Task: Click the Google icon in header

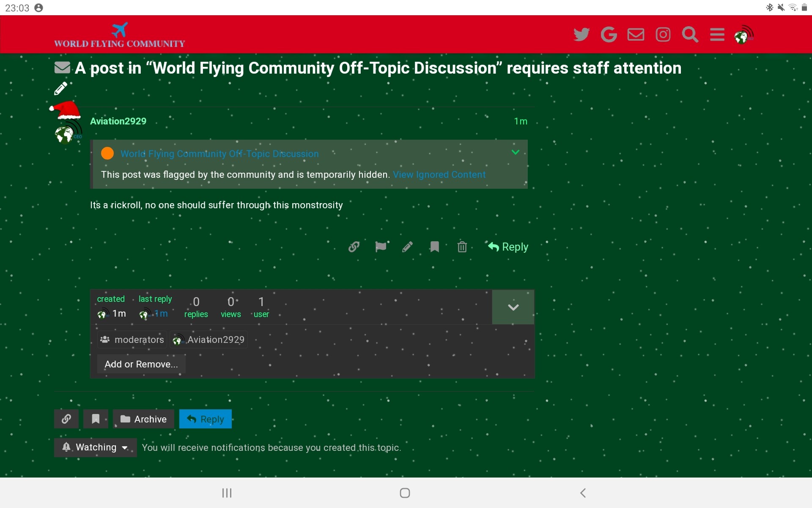Action: (609, 34)
